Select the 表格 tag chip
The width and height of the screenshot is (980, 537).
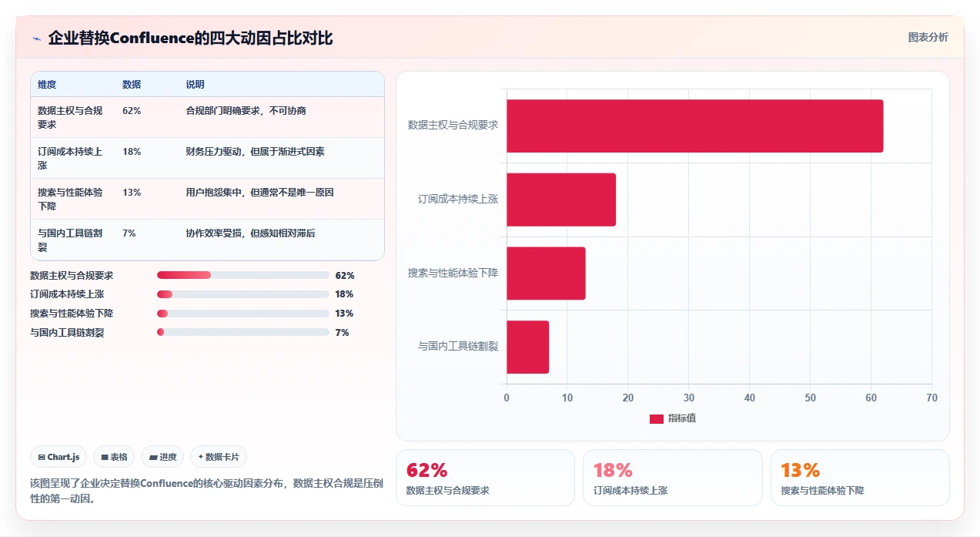coord(114,457)
